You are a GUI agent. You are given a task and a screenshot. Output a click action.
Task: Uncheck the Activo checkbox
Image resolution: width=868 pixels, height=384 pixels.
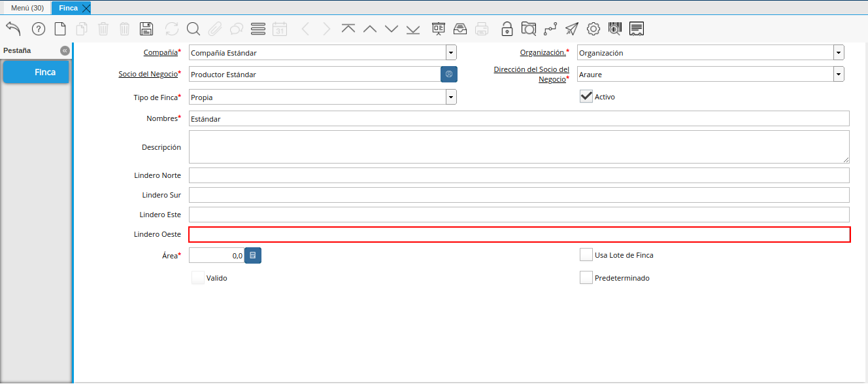(x=586, y=96)
